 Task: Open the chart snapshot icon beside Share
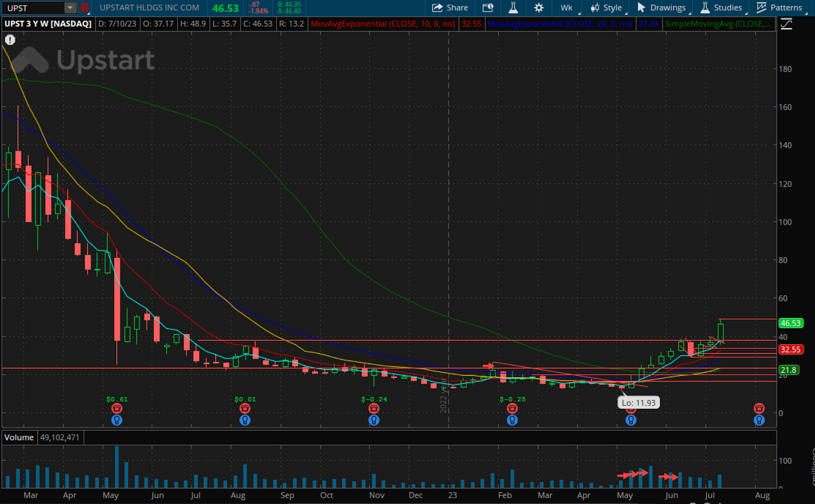click(x=488, y=8)
